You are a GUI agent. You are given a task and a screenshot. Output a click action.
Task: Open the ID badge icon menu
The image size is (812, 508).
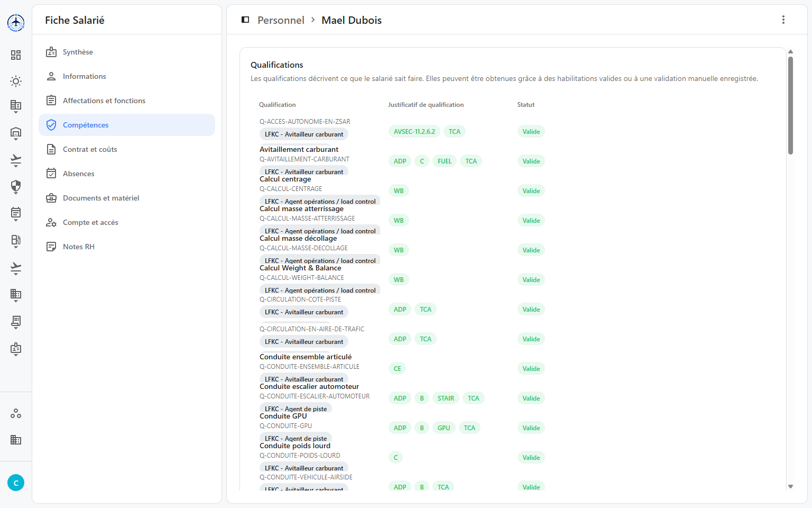[16, 349]
